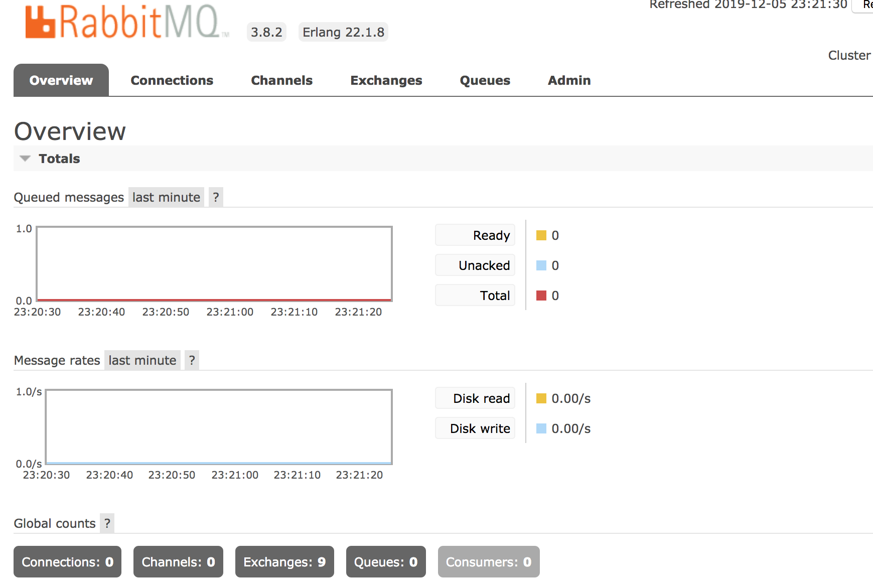This screenshot has height=588, width=873.
Task: Change Message rates 'last minute' range
Action: pos(142,360)
